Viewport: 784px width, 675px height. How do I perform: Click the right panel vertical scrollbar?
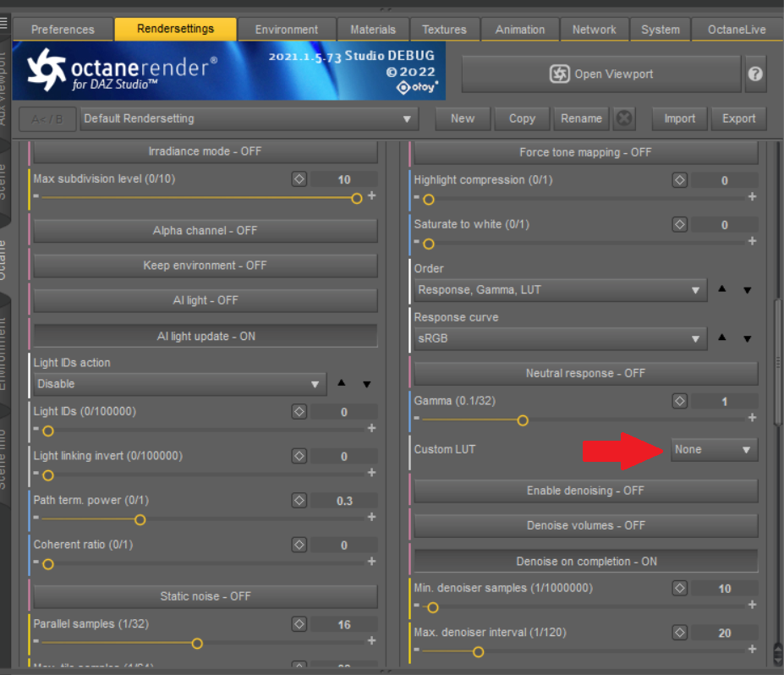point(777,362)
